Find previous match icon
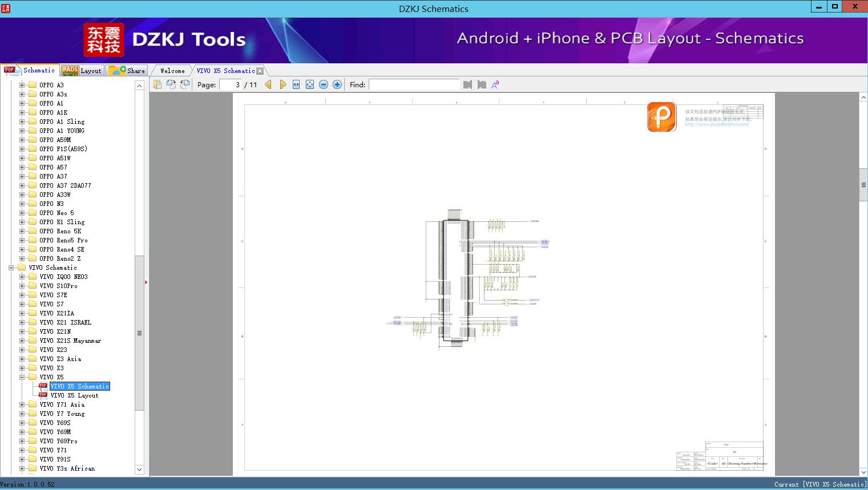The width and height of the screenshot is (868, 490). coord(468,84)
